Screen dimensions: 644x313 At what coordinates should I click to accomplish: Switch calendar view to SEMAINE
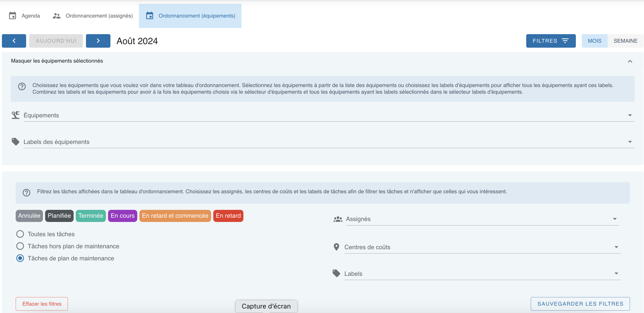(625, 41)
